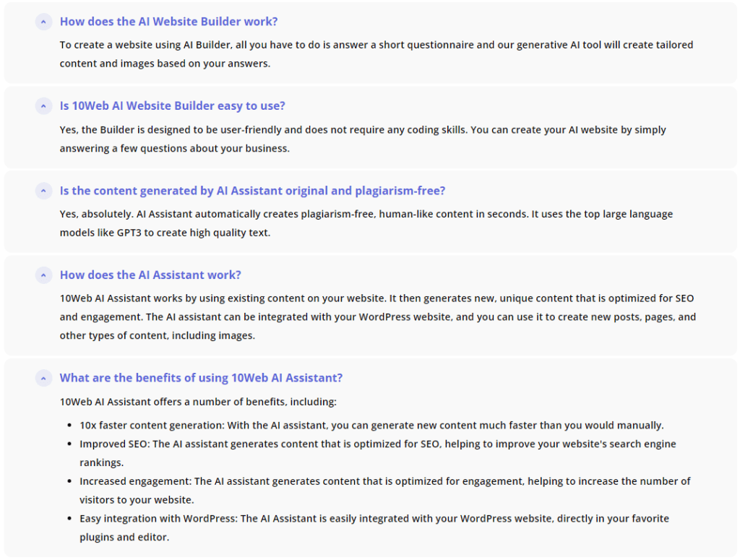Select the 'How does the AI Assistant work?' title

click(150, 275)
